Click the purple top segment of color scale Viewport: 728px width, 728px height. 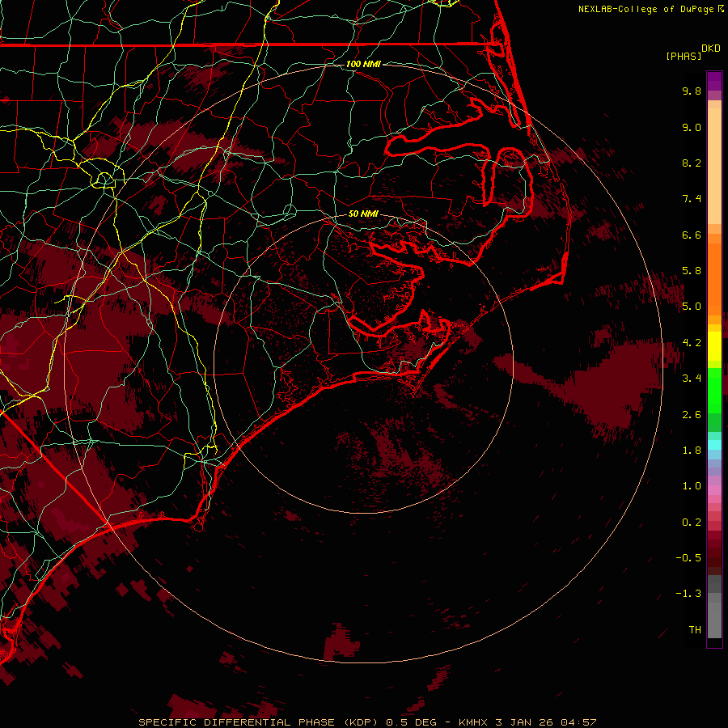pos(714,81)
